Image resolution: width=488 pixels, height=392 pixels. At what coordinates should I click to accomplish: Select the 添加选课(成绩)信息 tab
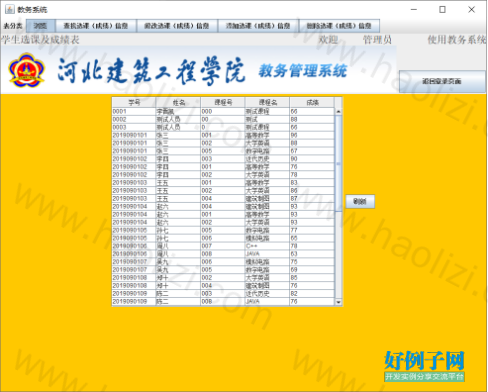point(258,26)
